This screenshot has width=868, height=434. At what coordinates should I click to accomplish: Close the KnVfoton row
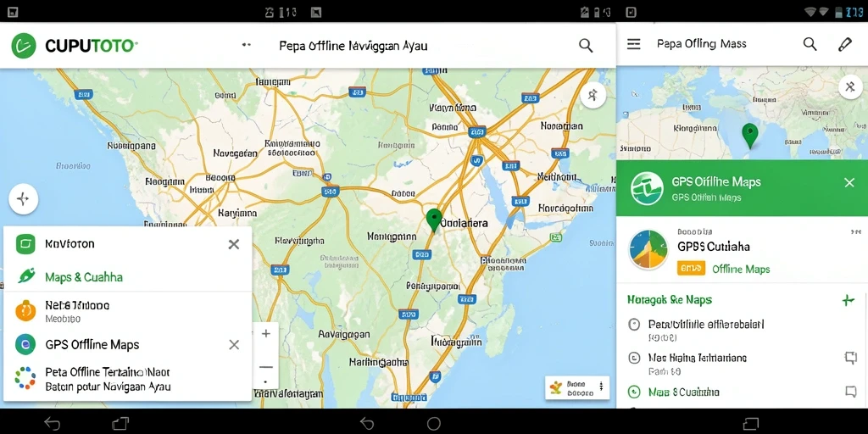tap(234, 244)
